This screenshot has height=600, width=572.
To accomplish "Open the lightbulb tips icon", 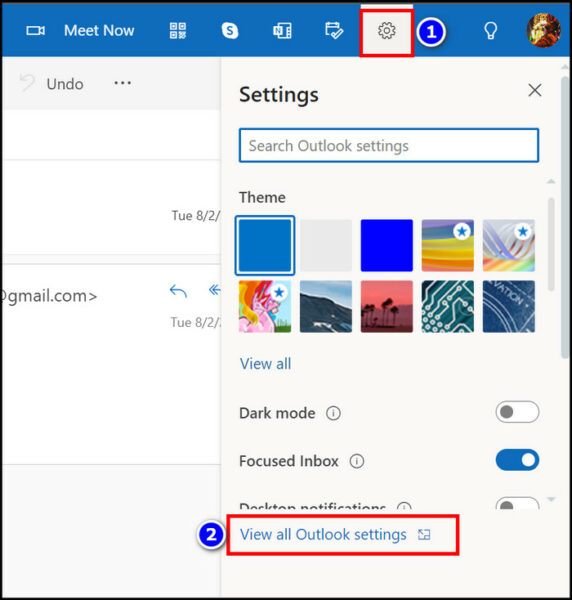I will (491, 31).
